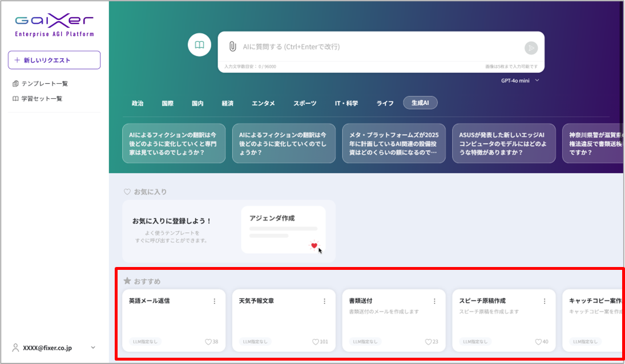The image size is (625, 364).
Task: Click the paperclip attachment icon
Action: point(232,47)
